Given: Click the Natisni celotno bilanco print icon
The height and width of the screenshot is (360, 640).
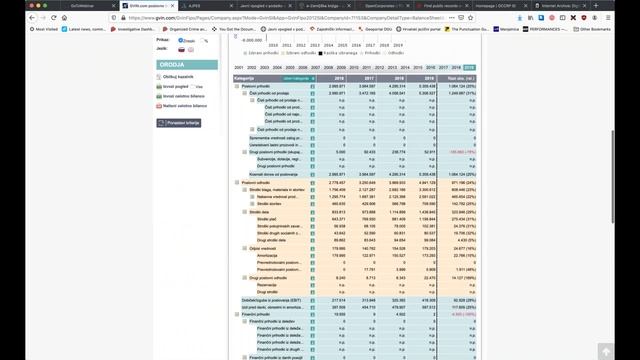Looking at the screenshot, I should (159, 106).
